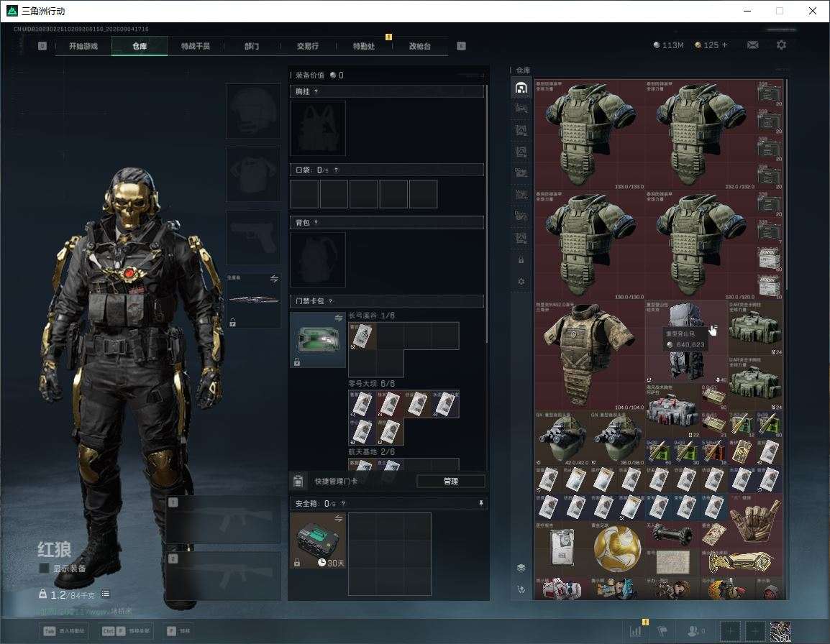Click the 门禁卡包 help question mark

pyautogui.click(x=330, y=301)
